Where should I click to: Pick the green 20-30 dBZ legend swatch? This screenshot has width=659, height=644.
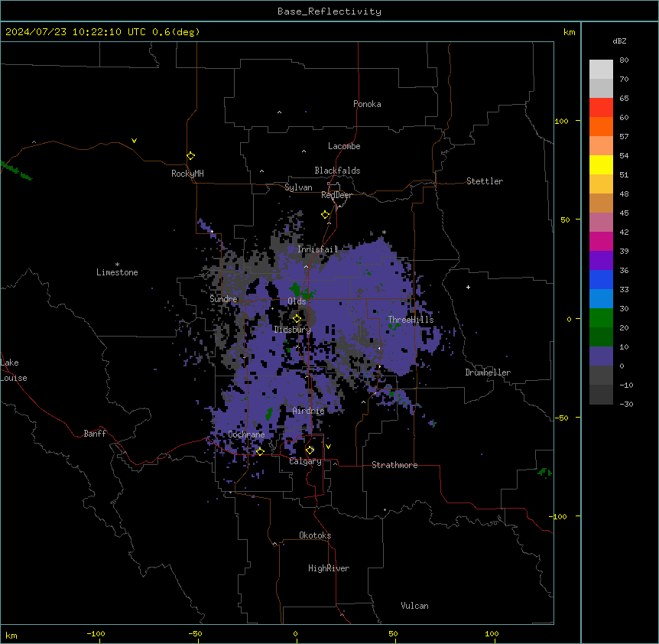[601, 318]
